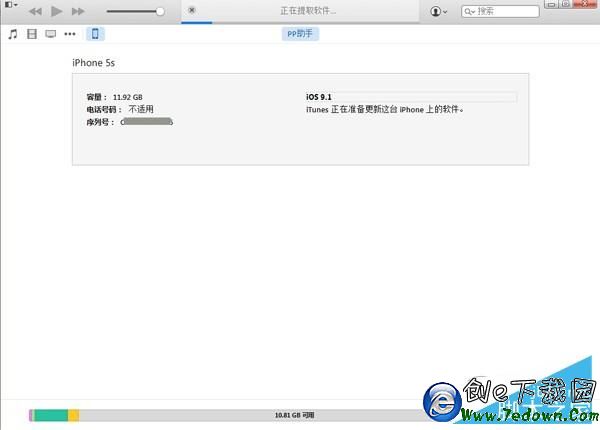Viewport: 600px width, 430px height.
Task: Show more media types ellipsis
Action: coord(70,34)
